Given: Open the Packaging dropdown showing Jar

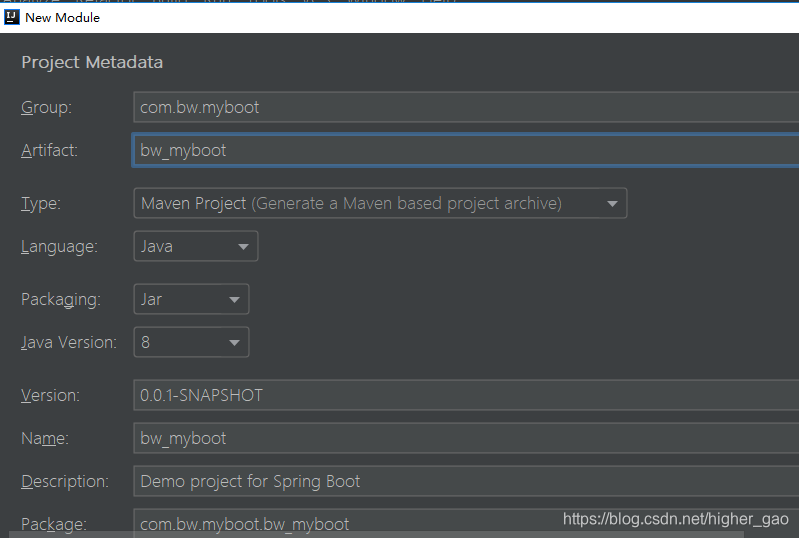Looking at the screenshot, I should [x=191, y=299].
